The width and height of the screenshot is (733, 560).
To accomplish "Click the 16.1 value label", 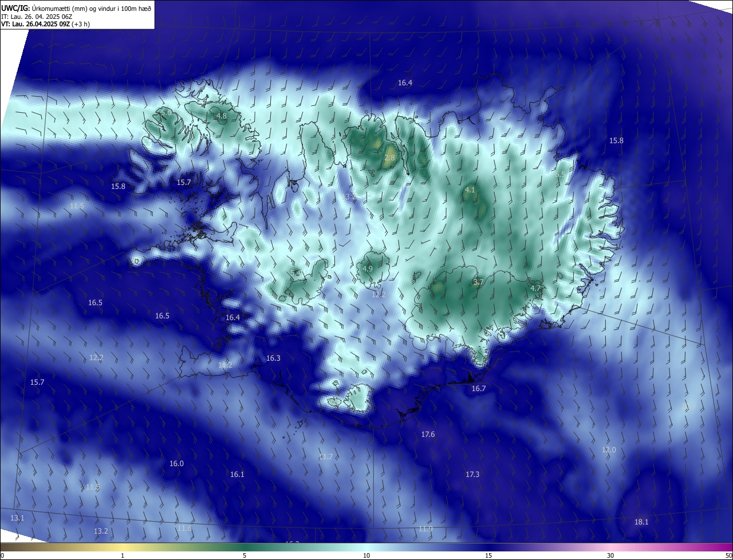I will coord(237,474).
